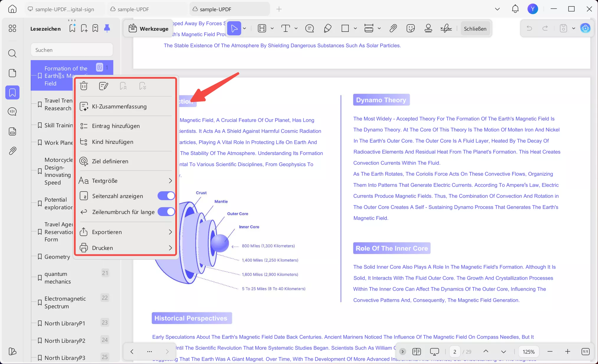Toggle the pin bookmarks panel icon
598x364 pixels.
pos(107,28)
